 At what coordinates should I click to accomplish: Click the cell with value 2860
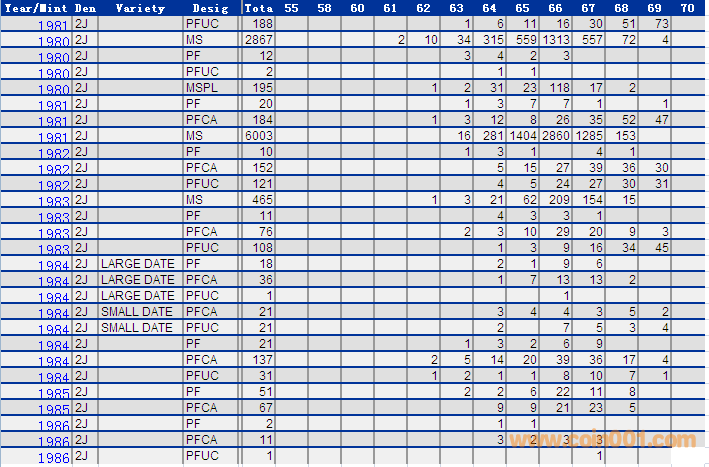(x=555, y=134)
